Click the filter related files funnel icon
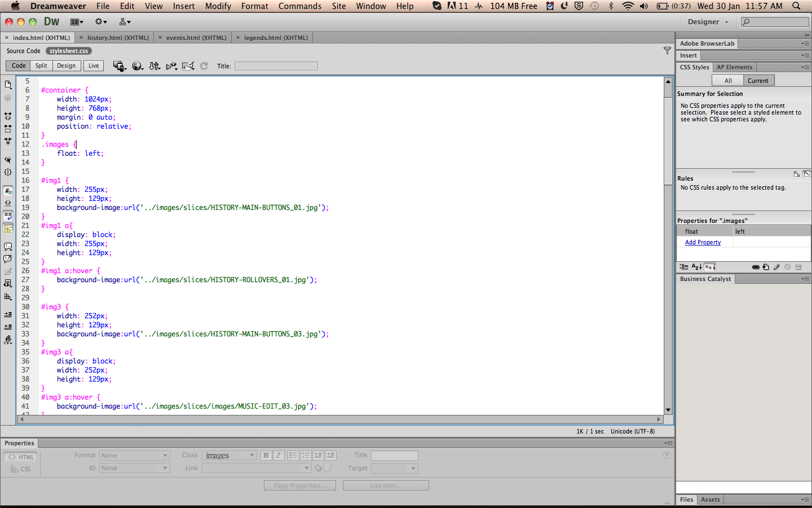 (x=667, y=51)
